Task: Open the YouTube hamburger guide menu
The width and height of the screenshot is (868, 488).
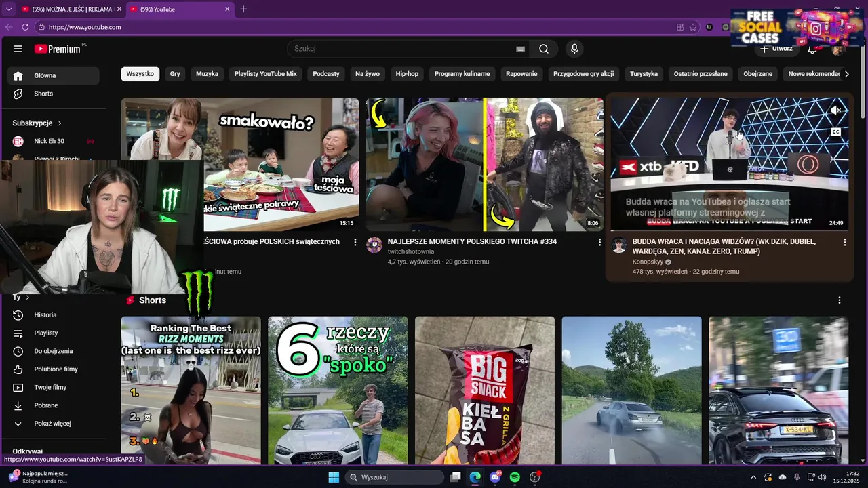Action: click(x=18, y=49)
